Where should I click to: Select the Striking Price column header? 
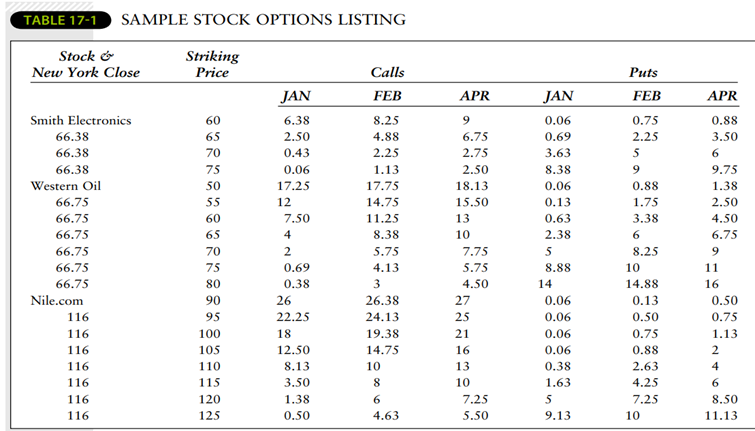point(212,64)
